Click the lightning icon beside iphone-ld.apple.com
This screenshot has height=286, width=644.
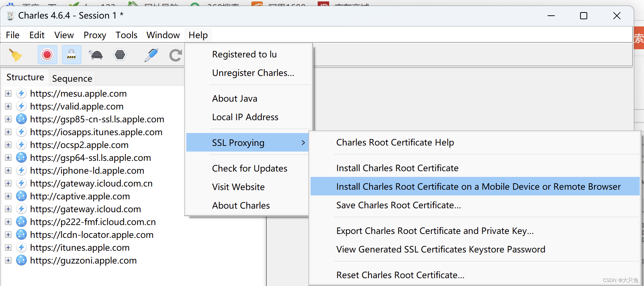click(21, 170)
